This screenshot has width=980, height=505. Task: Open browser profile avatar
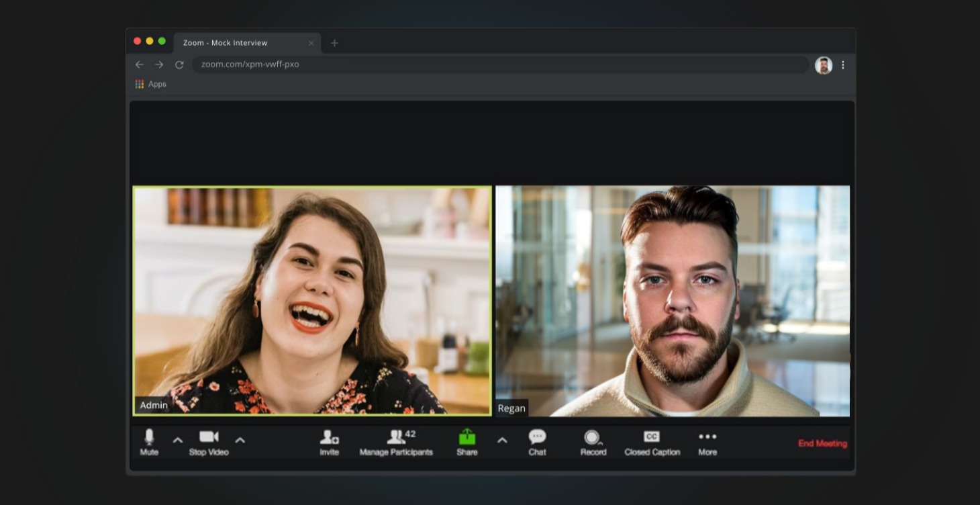point(824,65)
